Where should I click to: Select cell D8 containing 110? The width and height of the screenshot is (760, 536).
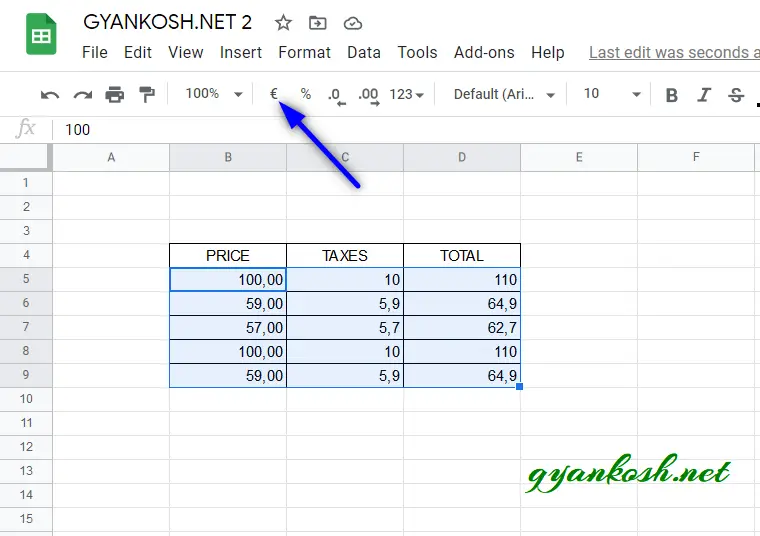tap(462, 351)
